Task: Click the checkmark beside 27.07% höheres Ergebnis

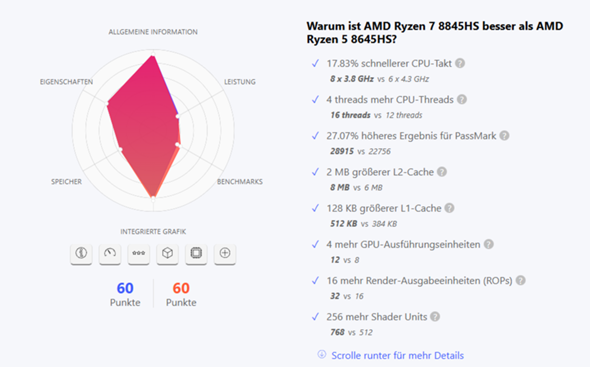Action: 315,136
